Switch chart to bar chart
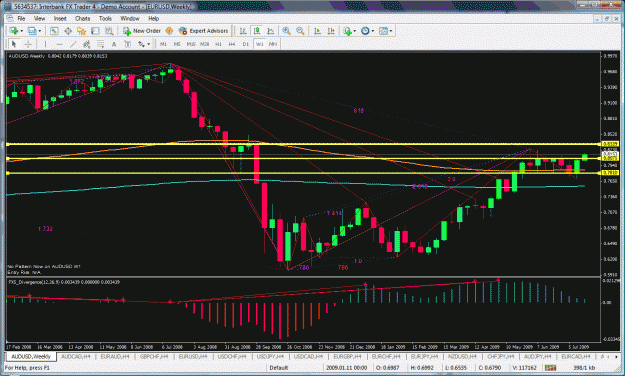This screenshot has width=625, height=376. tap(243, 31)
